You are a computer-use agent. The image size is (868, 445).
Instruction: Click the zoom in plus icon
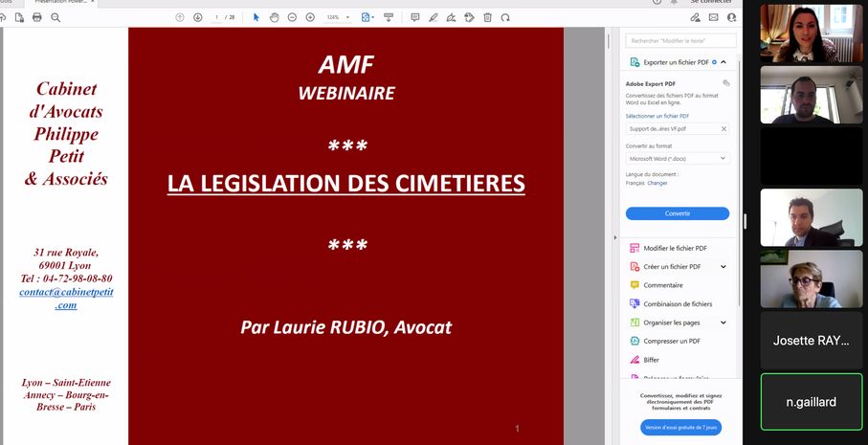pos(310,17)
